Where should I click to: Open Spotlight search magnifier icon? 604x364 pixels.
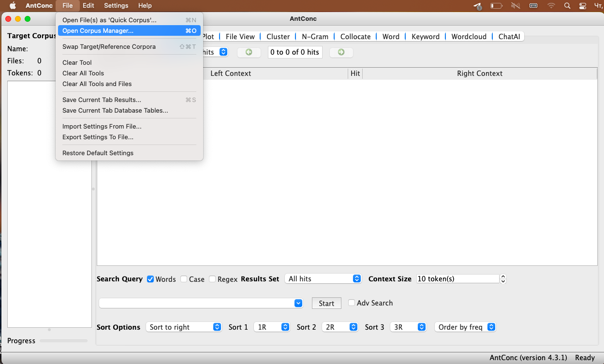point(567,6)
